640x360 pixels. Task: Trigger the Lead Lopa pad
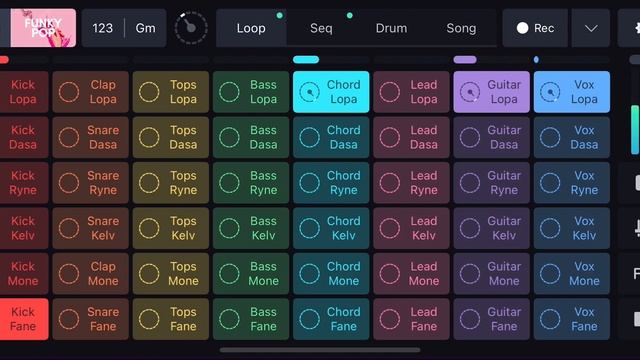coord(411,92)
